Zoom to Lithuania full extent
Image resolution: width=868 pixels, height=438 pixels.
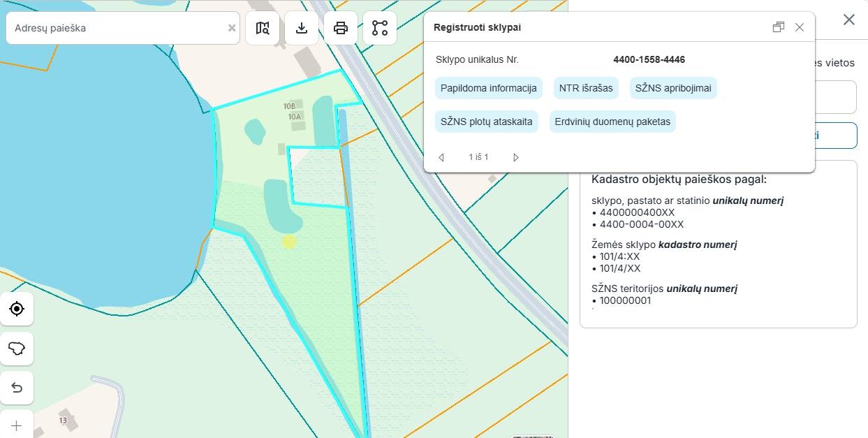click(17, 348)
